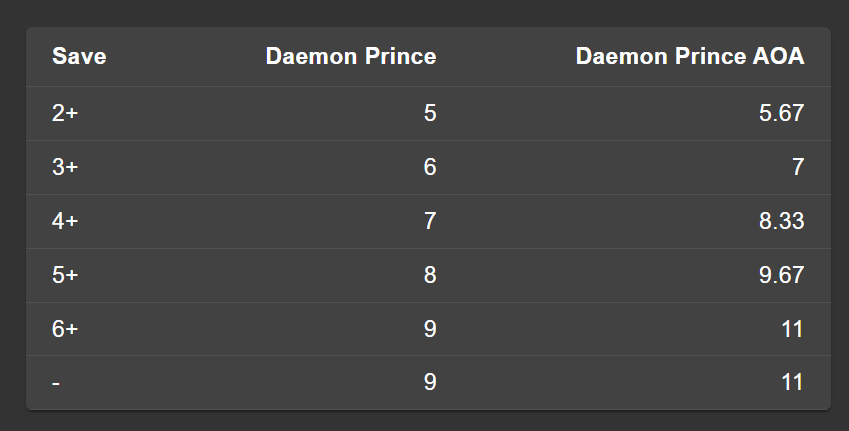Image resolution: width=849 pixels, height=431 pixels.
Task: Click the dash save cell in last row
Action: 55,382
